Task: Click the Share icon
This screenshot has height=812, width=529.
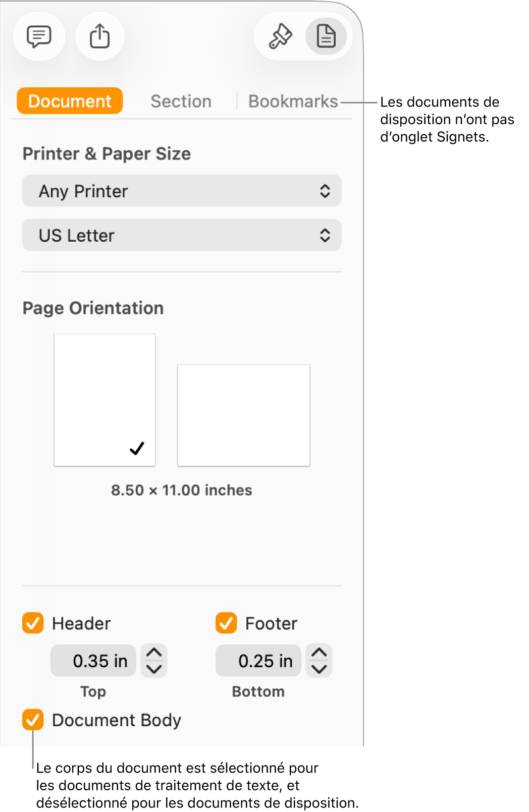Action: [99, 36]
